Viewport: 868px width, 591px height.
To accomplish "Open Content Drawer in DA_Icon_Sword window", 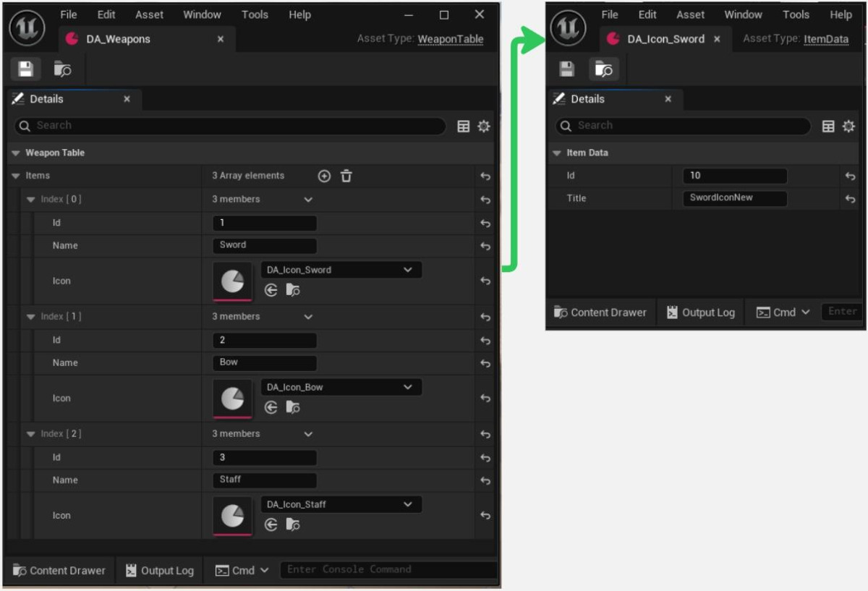I will 600,312.
